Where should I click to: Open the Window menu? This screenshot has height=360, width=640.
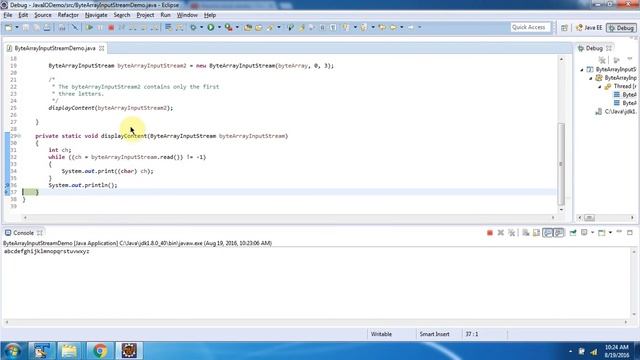pyautogui.click(x=187, y=15)
